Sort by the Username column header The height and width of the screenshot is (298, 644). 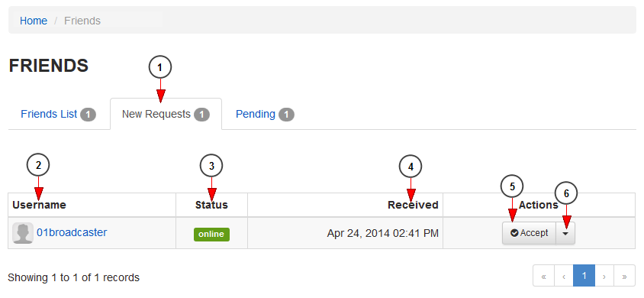tap(39, 205)
